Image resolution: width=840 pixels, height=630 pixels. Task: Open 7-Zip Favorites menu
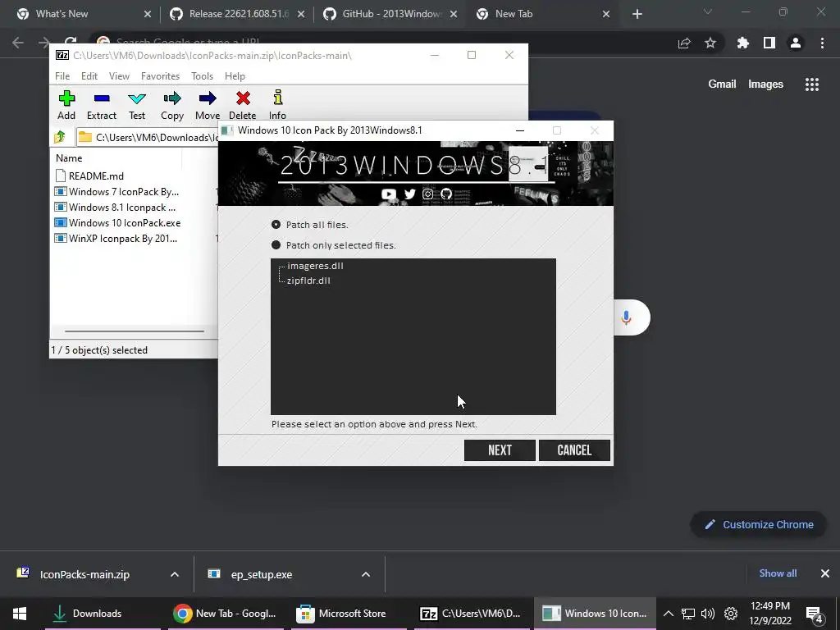click(160, 76)
